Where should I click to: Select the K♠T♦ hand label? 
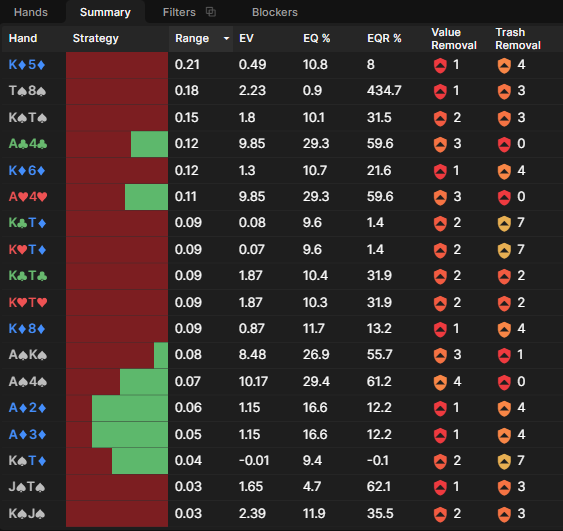coord(27,461)
